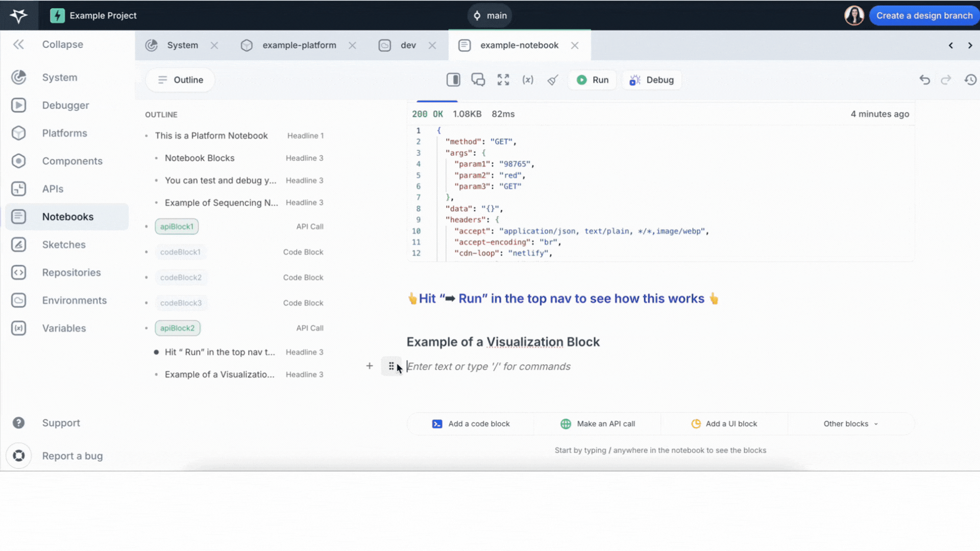Click the Report a bug icon
The image size is (980, 551).
(19, 456)
